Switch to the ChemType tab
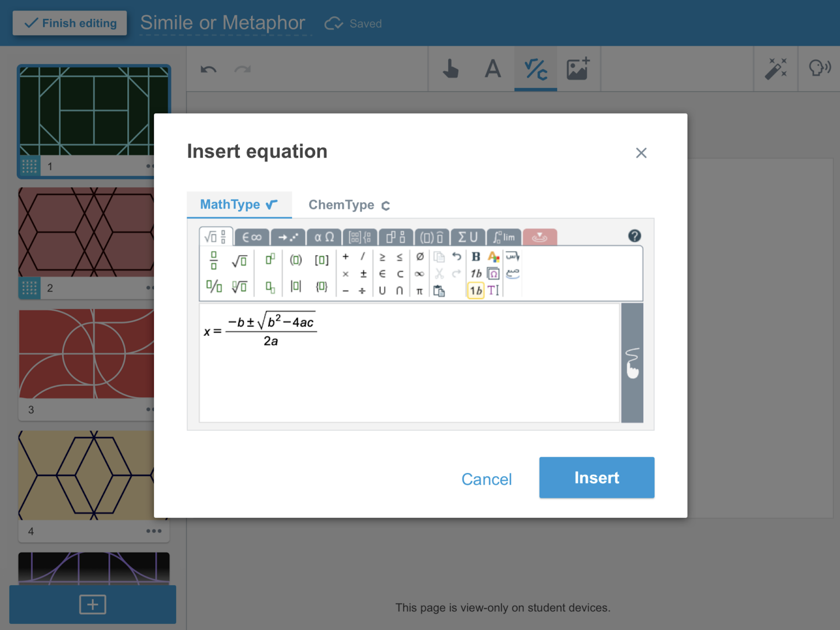The image size is (840, 630). pyautogui.click(x=342, y=205)
